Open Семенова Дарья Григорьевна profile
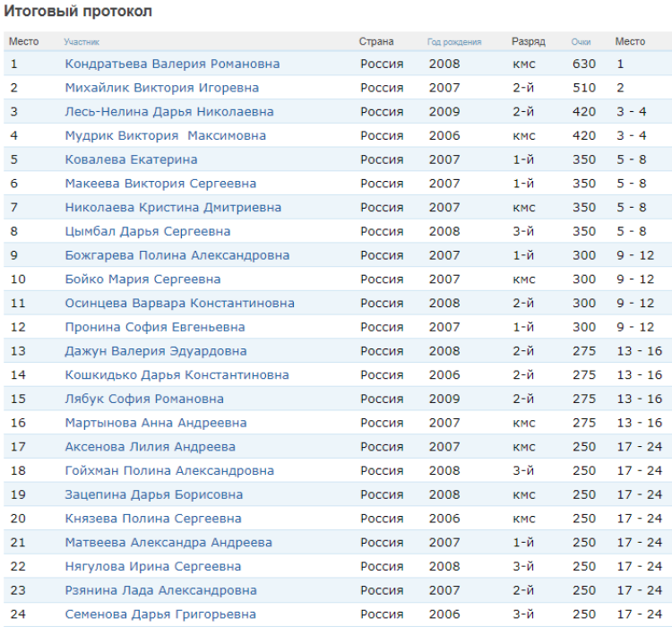This screenshot has width=672, height=627. 159,614
